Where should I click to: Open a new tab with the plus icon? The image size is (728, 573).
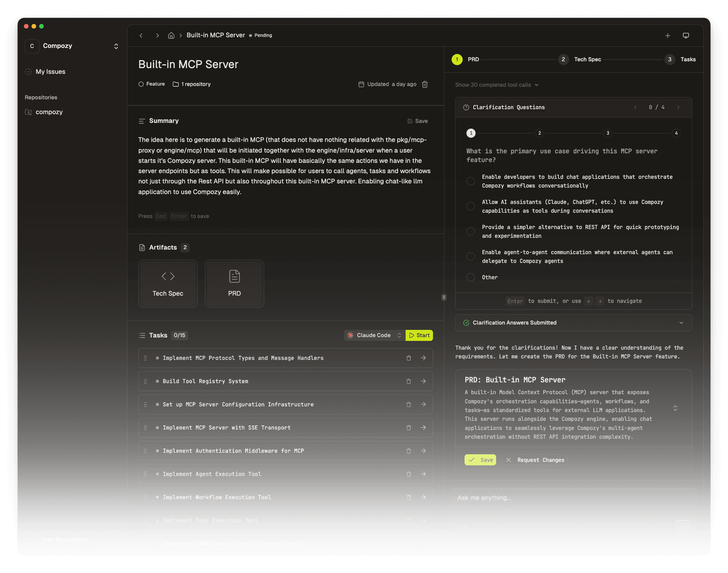(x=668, y=35)
